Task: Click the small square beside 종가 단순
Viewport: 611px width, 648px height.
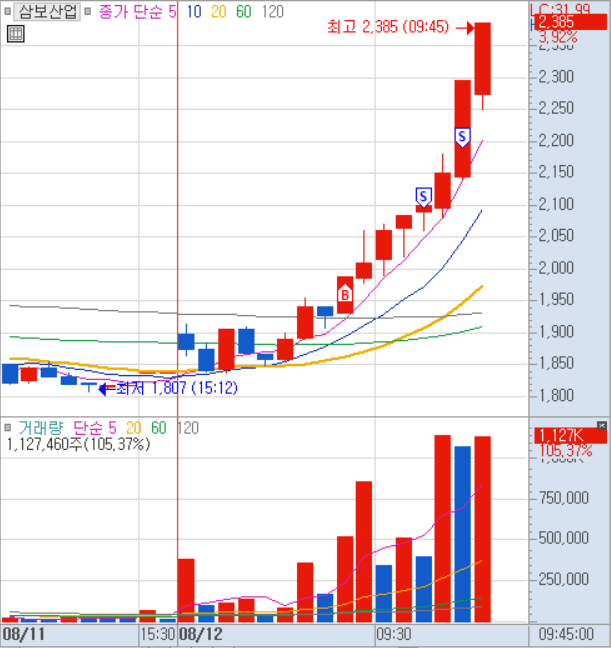Action: 91,13
